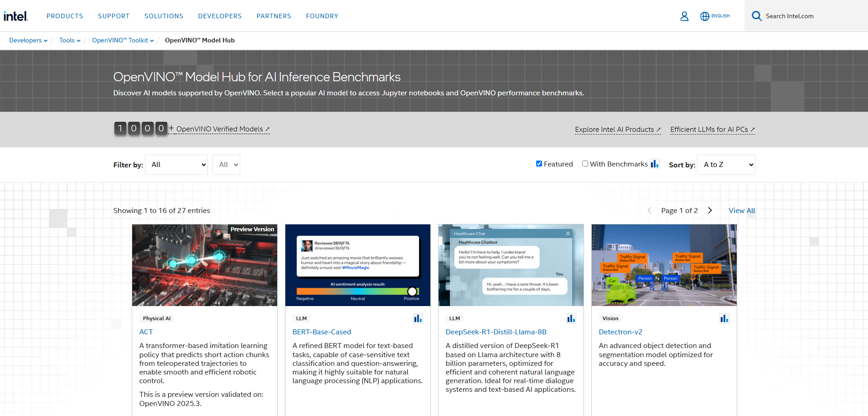The width and height of the screenshot is (868, 416).
Task: Expand the OpenVINO Toolkit breadcrumb menu
Action: click(123, 40)
